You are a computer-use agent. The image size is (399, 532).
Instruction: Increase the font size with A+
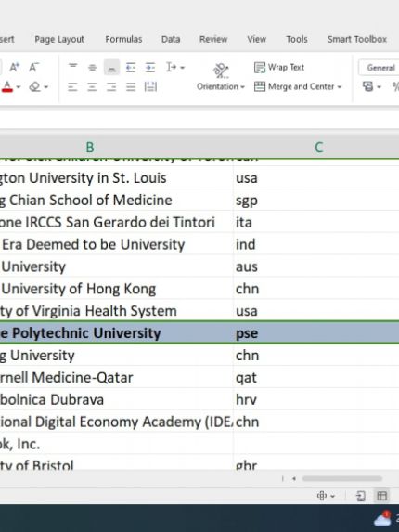14,67
